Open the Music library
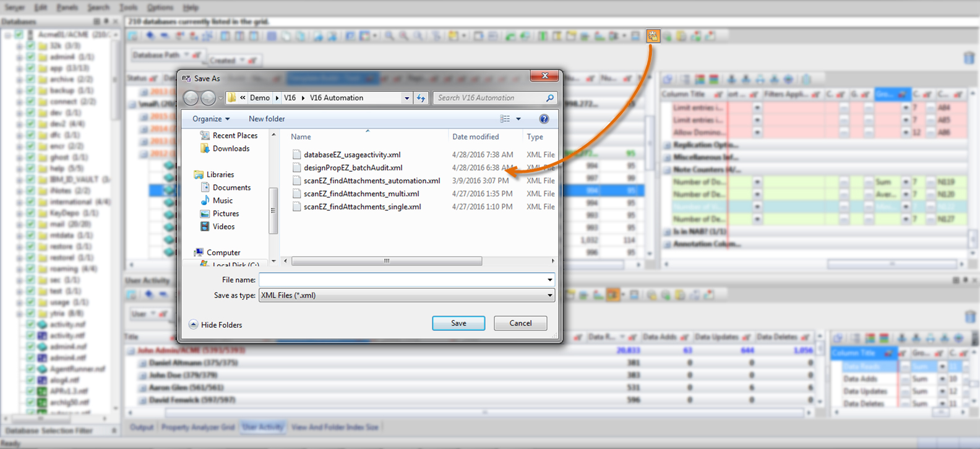980x449 pixels. [223, 200]
